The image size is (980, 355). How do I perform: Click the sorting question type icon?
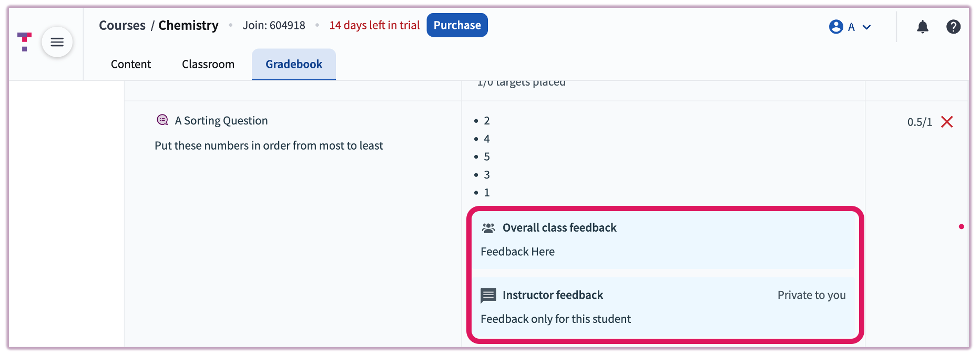162,119
